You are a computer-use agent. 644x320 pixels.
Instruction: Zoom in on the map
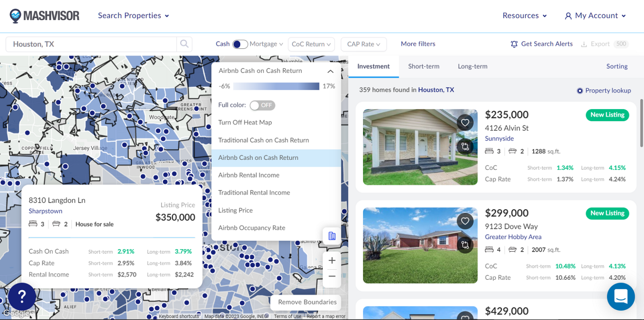pos(332,260)
